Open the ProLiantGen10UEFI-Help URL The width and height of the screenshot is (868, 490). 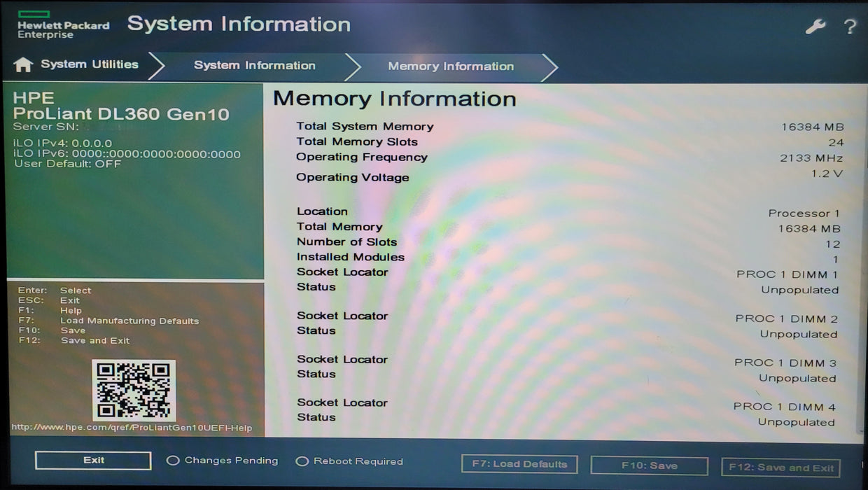(x=132, y=428)
